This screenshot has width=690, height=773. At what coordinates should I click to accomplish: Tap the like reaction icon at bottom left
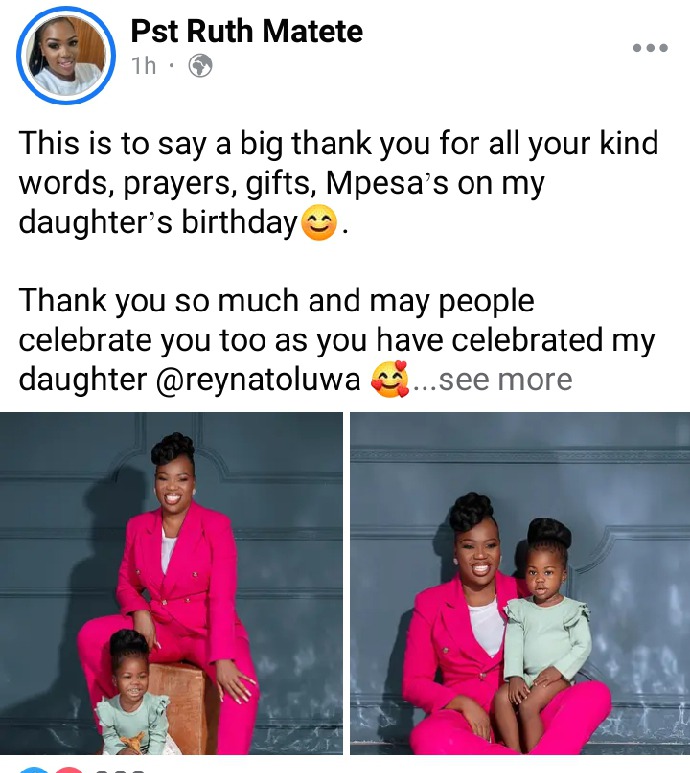coord(34,770)
